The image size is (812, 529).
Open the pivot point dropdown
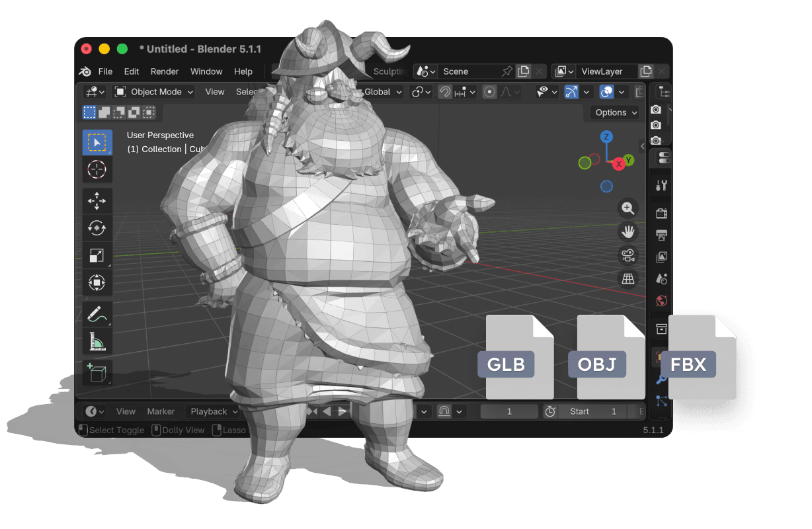click(421, 92)
